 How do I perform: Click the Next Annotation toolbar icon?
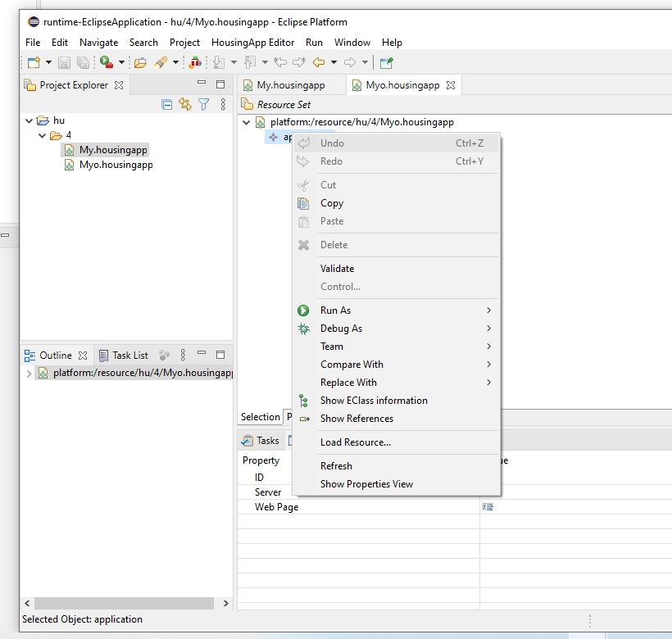(219, 62)
